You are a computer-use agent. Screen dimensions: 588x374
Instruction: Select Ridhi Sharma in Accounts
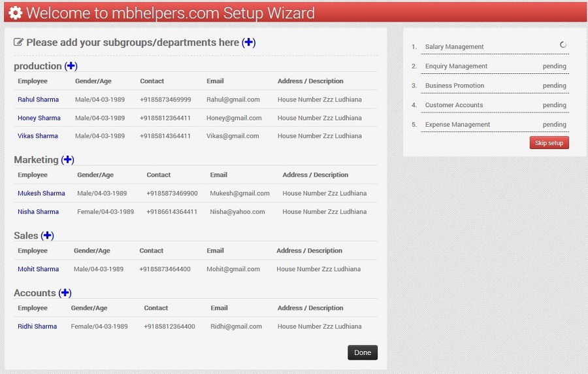click(37, 326)
